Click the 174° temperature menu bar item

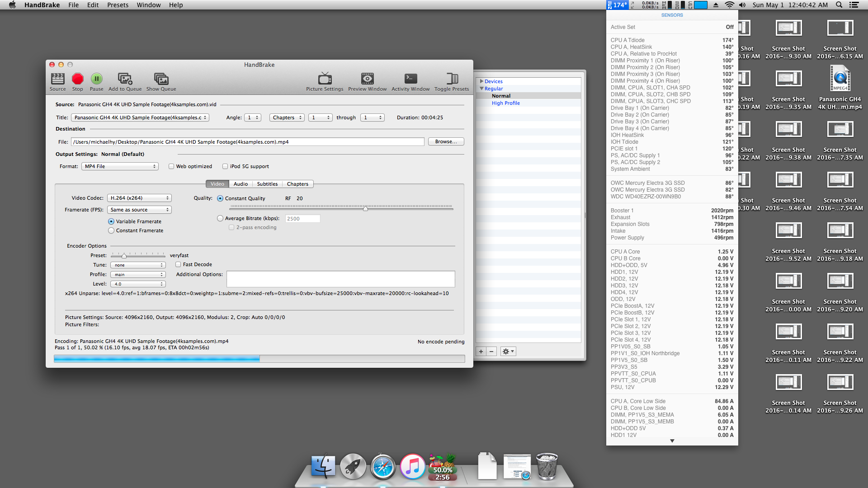(x=617, y=5)
